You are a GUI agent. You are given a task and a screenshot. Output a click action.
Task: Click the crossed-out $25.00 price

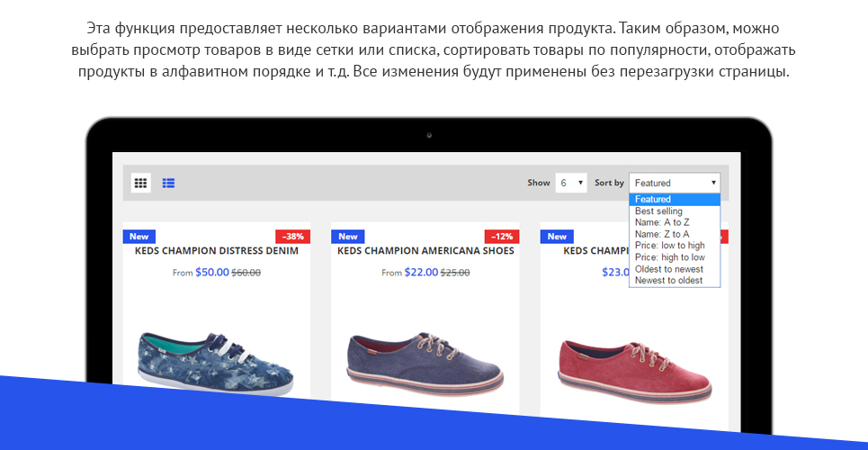pos(455,273)
